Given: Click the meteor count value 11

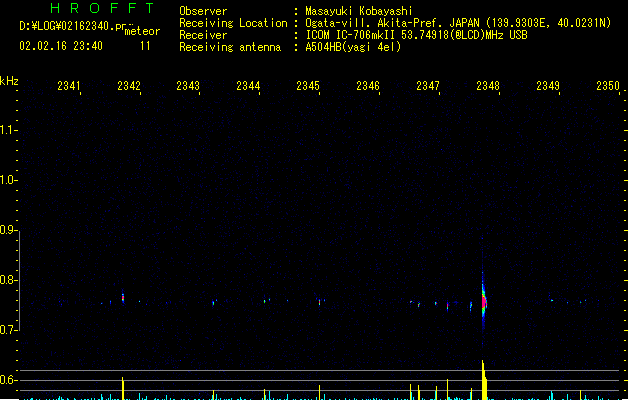Looking at the screenshot, I should [x=145, y=46].
